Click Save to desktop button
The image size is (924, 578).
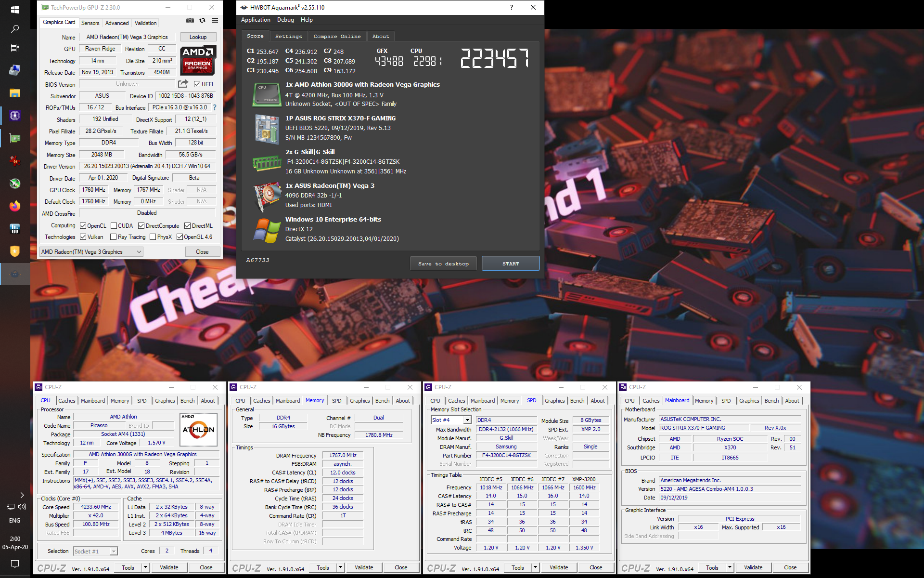(x=443, y=263)
